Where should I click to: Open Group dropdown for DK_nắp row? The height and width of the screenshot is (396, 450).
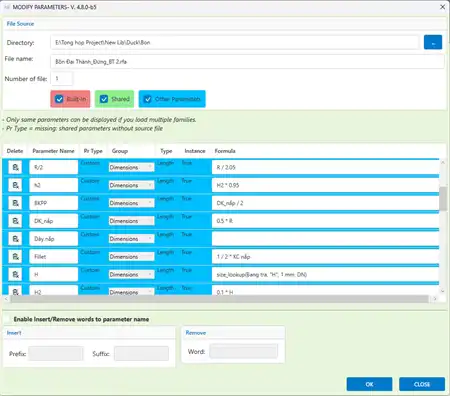131,221
